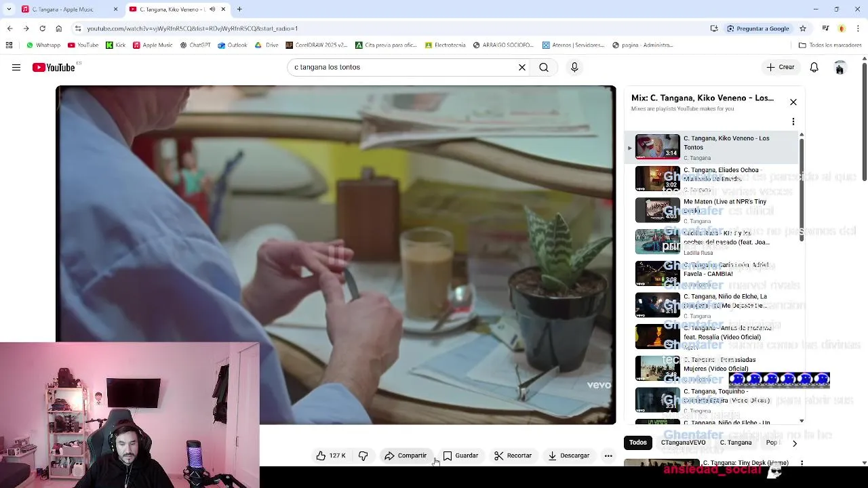This screenshot has width=868, height=488.
Task: Select the Pop filter chip
Action: [772, 443]
